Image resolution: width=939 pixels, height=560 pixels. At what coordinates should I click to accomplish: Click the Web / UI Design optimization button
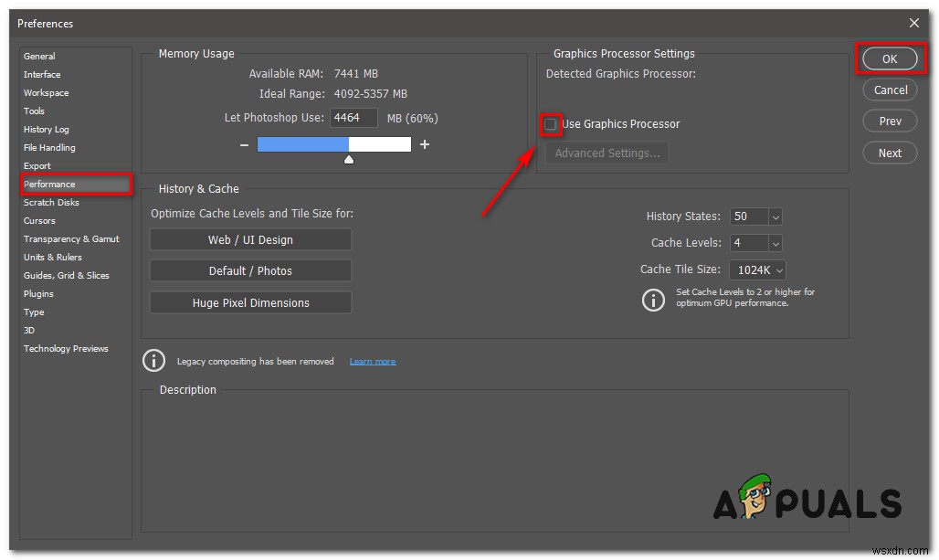coord(250,239)
